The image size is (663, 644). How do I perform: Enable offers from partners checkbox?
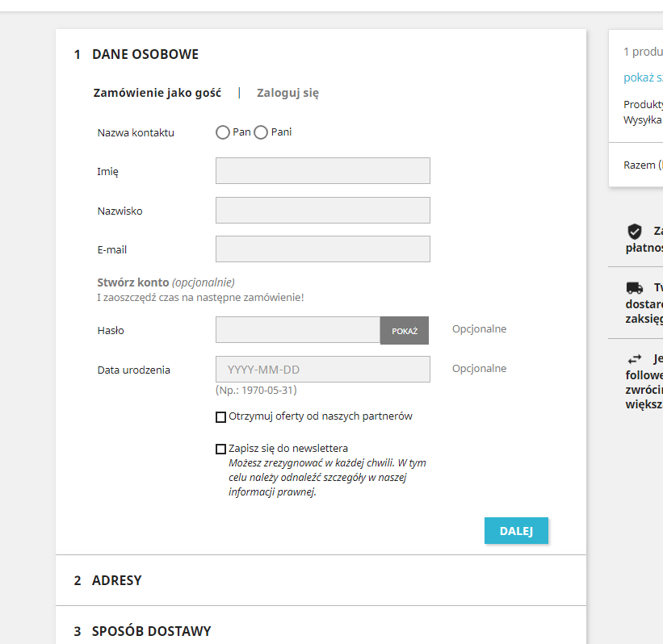(220, 417)
